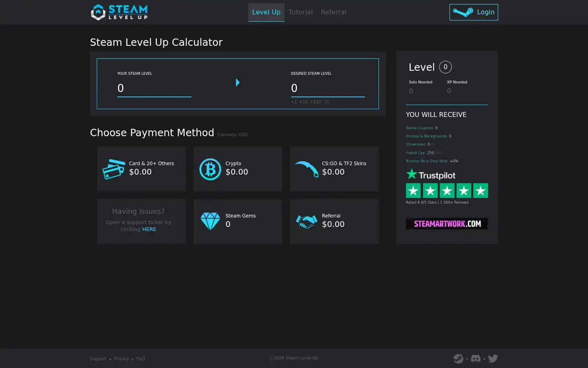Click the XP Needed value
The width and height of the screenshot is (588, 368).
coord(449,91)
